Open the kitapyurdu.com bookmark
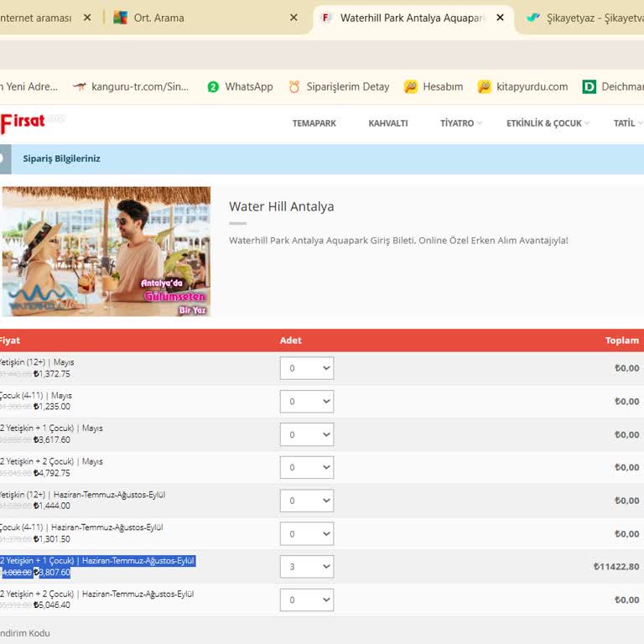This screenshot has height=644, width=644. click(x=522, y=86)
